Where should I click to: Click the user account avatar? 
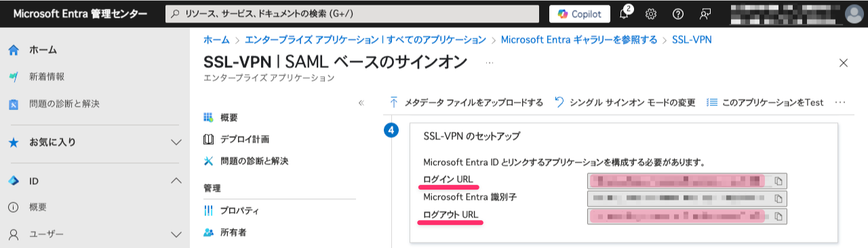pyautogui.click(x=853, y=14)
